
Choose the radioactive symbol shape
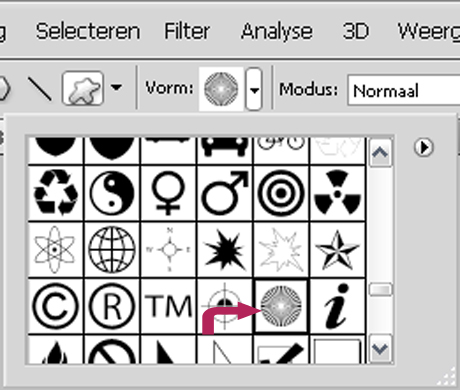337,193
